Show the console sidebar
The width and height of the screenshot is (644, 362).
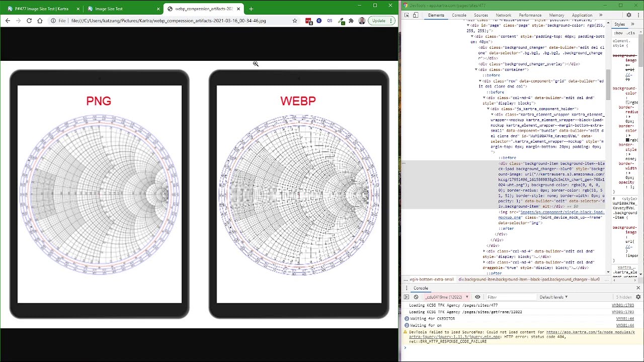tap(407, 297)
